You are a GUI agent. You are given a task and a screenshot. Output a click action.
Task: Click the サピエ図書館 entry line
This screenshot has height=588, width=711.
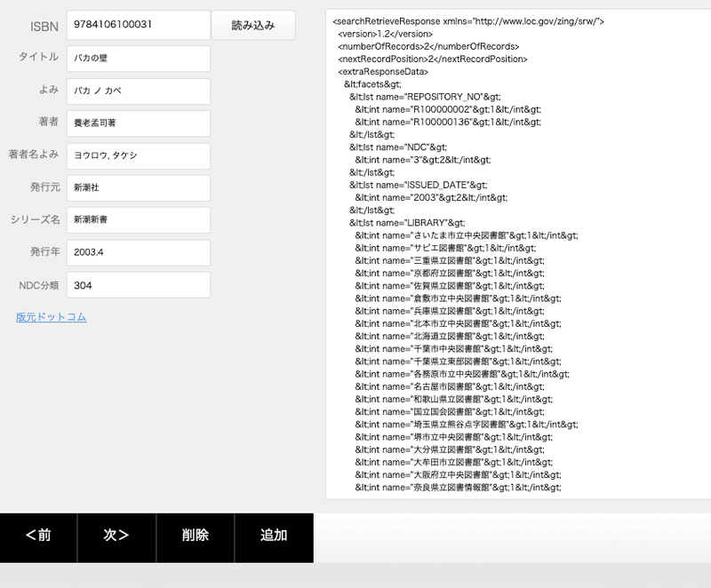tap(446, 248)
